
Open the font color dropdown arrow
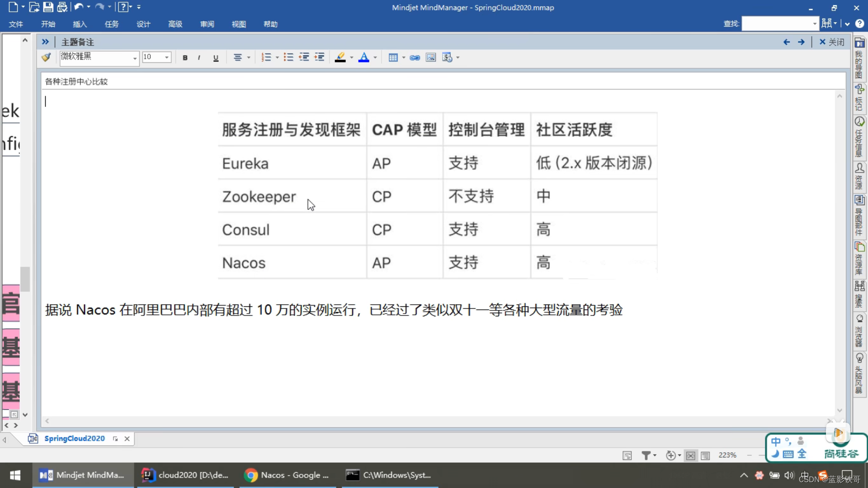[x=375, y=57]
